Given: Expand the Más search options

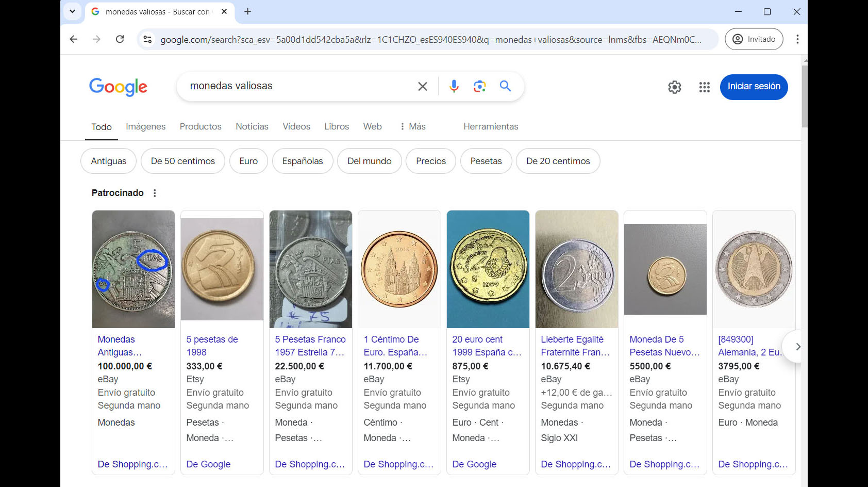Looking at the screenshot, I should coord(413,126).
